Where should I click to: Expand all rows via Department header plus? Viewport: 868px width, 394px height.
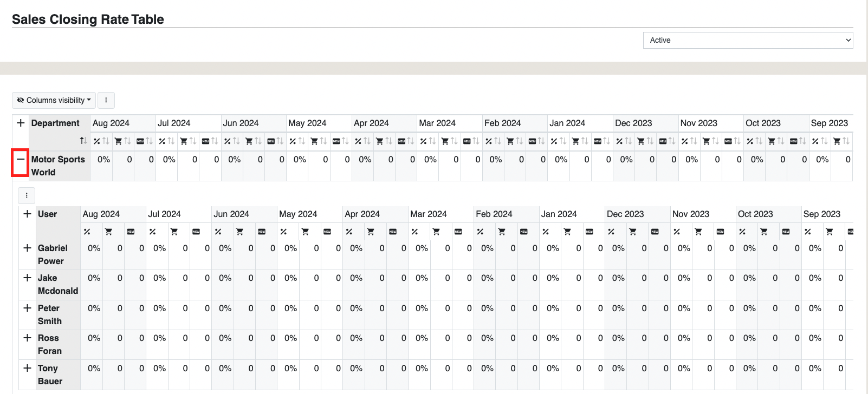[x=21, y=123]
